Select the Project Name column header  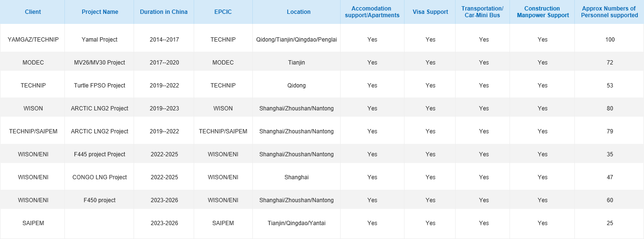click(100, 12)
